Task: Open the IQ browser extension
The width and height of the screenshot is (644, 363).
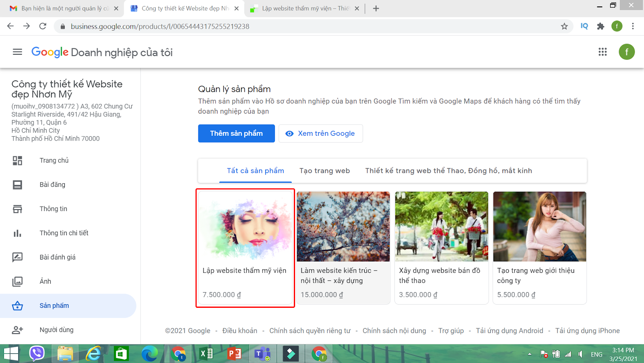Action: coord(584,26)
